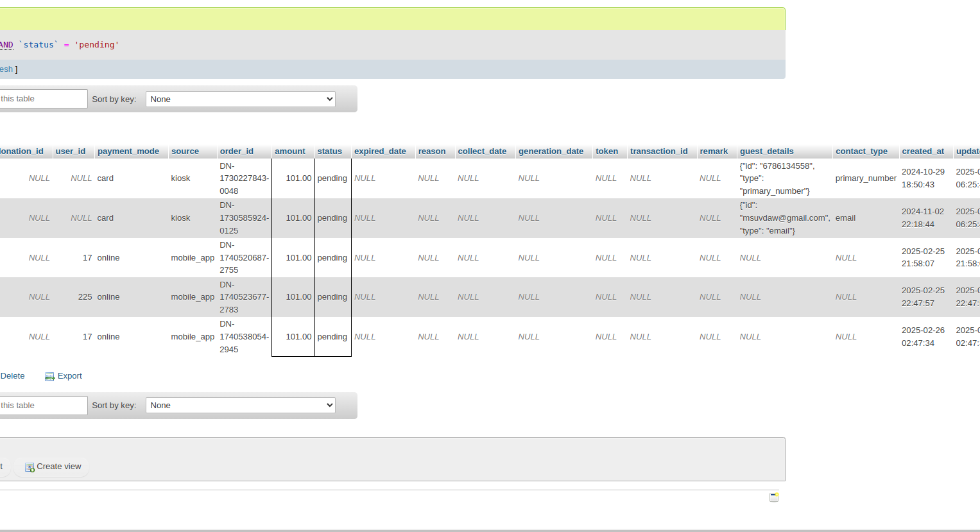Click the bottom filter rows input field
980x532 pixels.
point(42,406)
